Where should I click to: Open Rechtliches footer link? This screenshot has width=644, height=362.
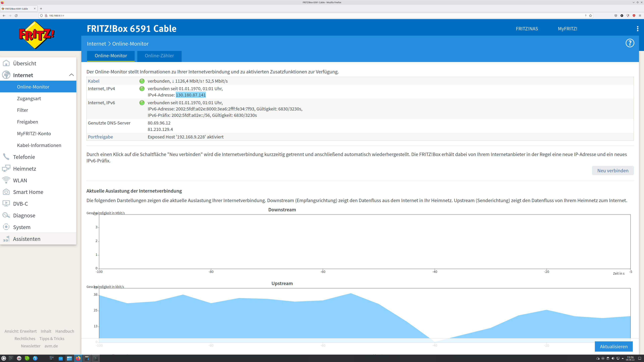[25, 339]
